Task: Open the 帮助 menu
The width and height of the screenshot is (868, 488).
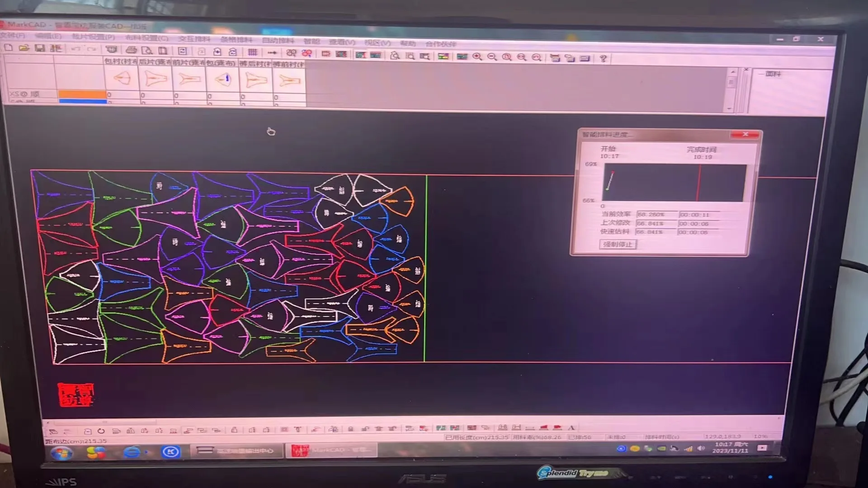Action: (407, 43)
